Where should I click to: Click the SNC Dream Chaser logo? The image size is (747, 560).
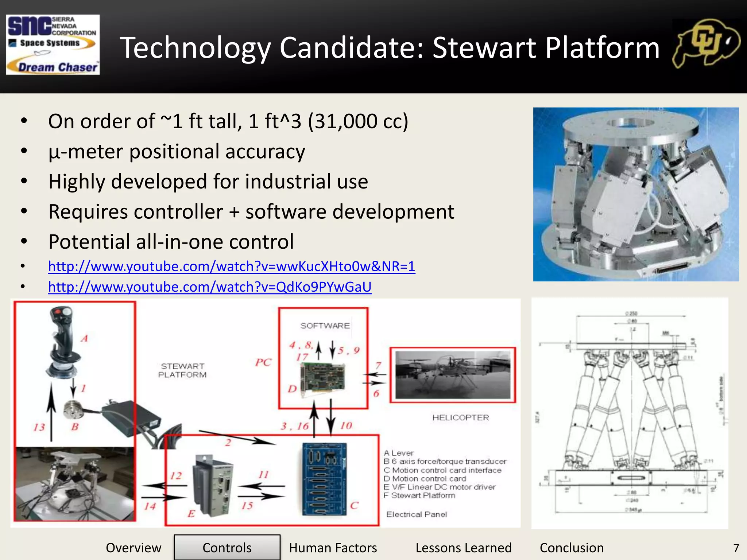[x=53, y=44]
